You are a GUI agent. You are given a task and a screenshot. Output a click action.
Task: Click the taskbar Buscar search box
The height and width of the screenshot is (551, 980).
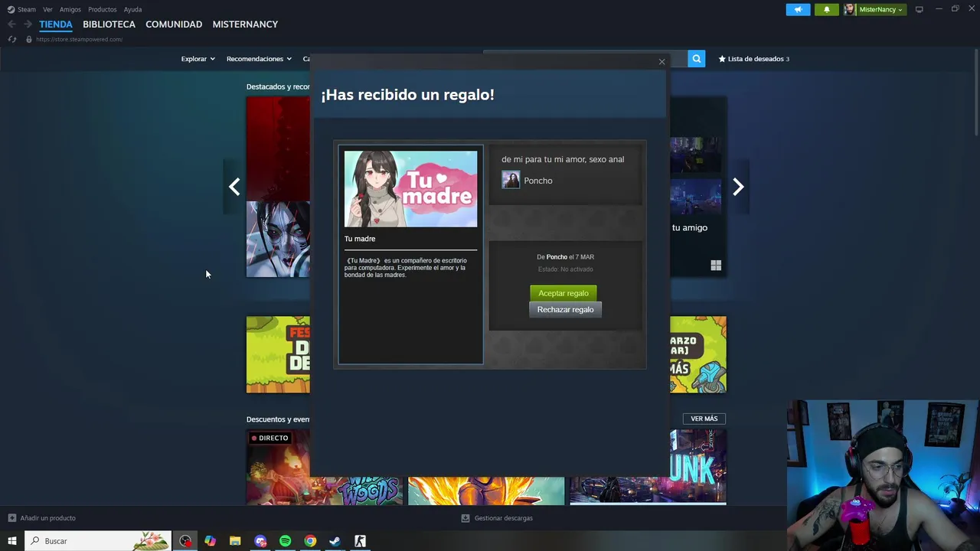(97, 541)
